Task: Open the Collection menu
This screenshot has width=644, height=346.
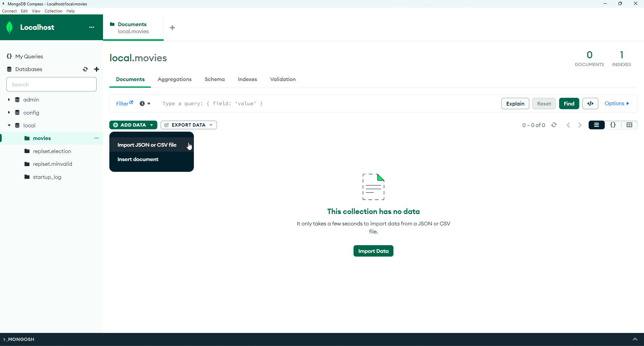Action: (53, 11)
